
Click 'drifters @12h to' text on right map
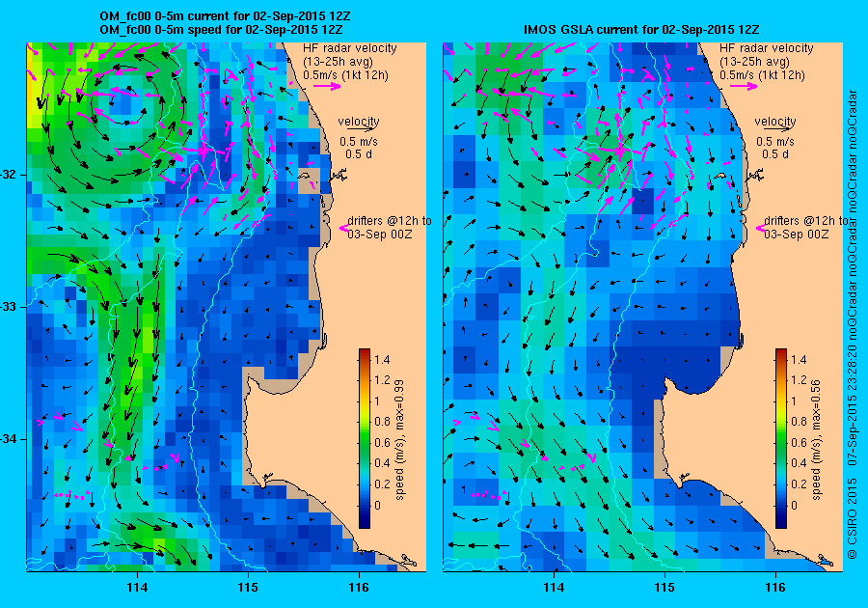click(806, 220)
